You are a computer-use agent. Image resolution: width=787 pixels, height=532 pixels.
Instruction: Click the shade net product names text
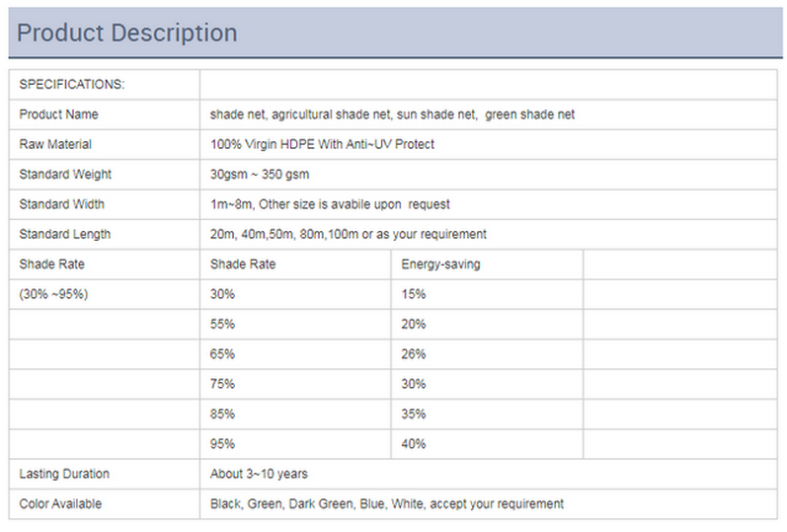(x=392, y=114)
